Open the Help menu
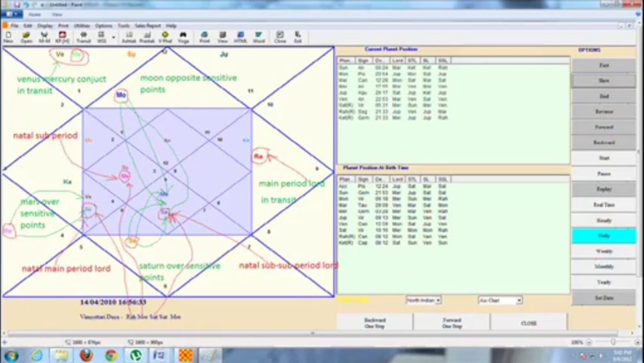Screen dimensions: 644x363 [171, 25]
